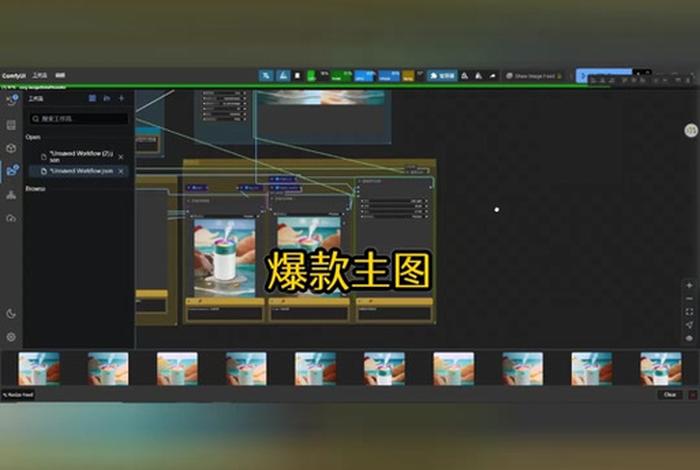Viewport: 700px width, 470px height.
Task: Zoom out with the minus canvas control
Action: (x=689, y=298)
